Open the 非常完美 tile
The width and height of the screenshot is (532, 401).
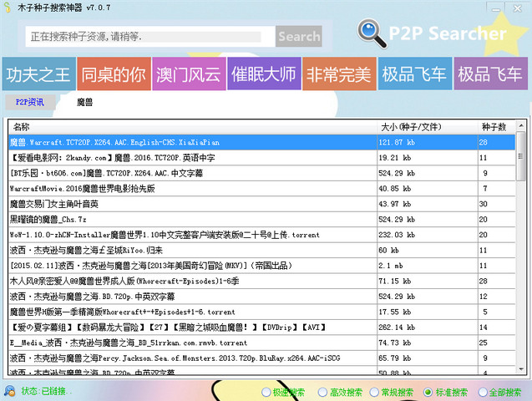click(x=339, y=74)
